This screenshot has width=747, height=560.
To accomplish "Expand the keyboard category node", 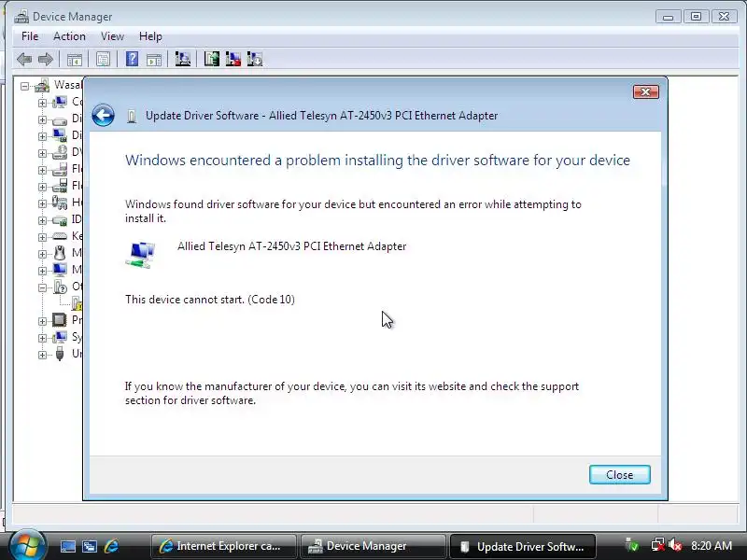I will (x=42, y=237).
